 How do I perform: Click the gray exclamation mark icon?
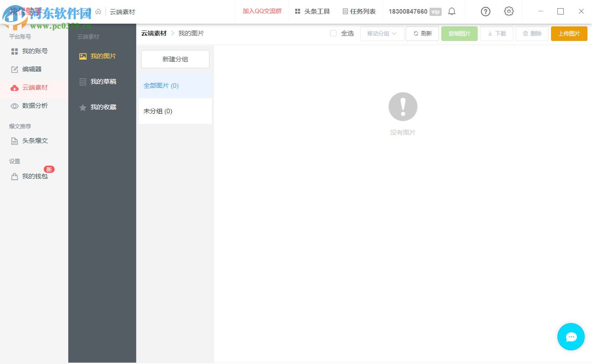(x=403, y=107)
